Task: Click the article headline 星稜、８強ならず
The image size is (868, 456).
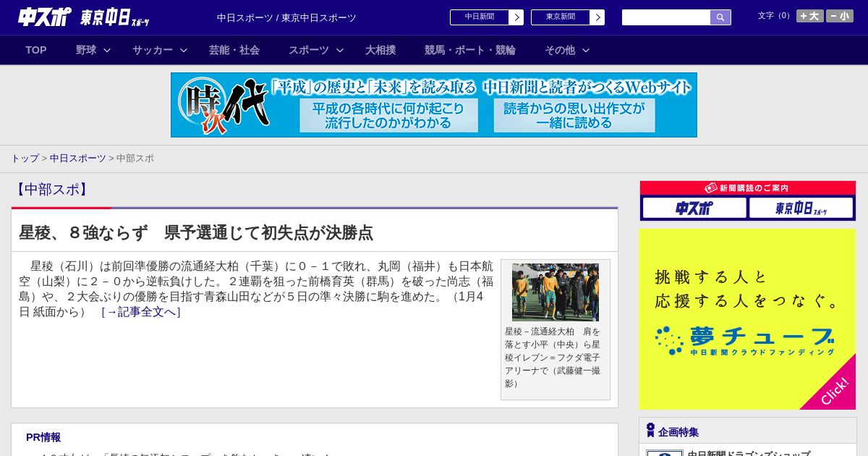Action: 196,232
